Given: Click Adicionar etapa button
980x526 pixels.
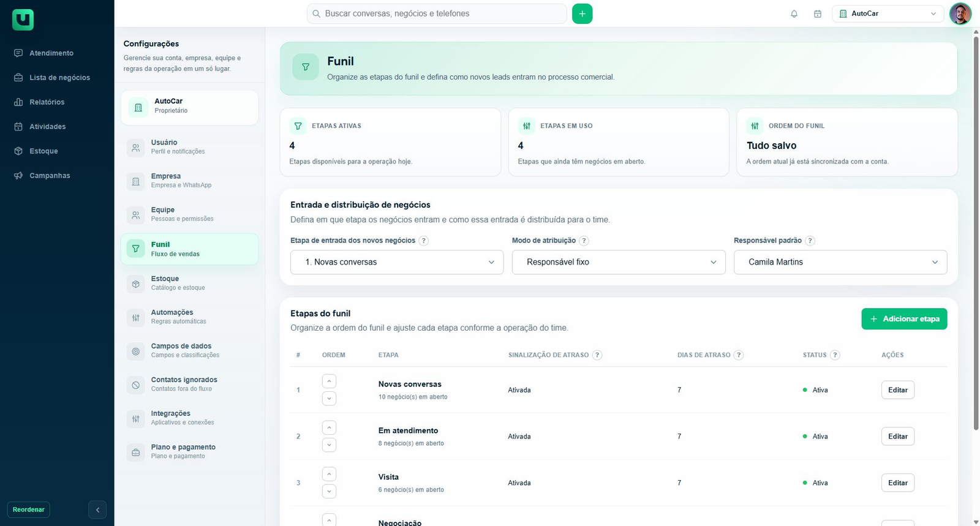Looking at the screenshot, I should click(x=904, y=319).
